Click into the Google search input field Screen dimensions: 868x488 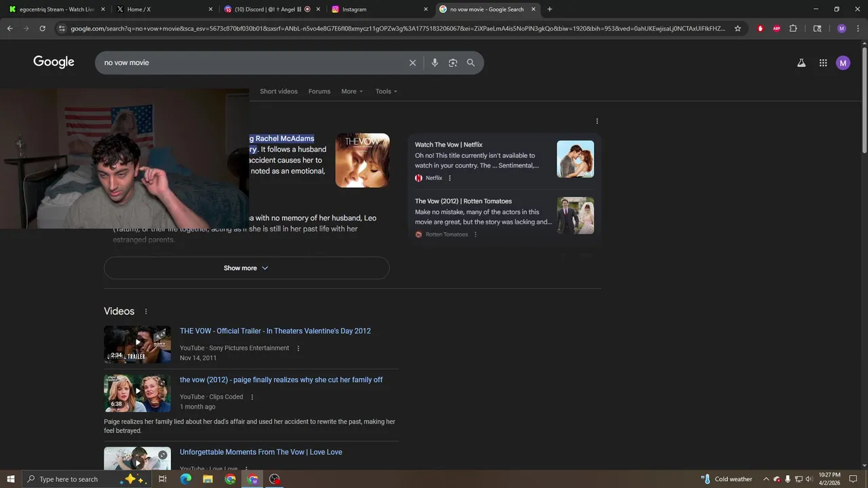coord(251,62)
